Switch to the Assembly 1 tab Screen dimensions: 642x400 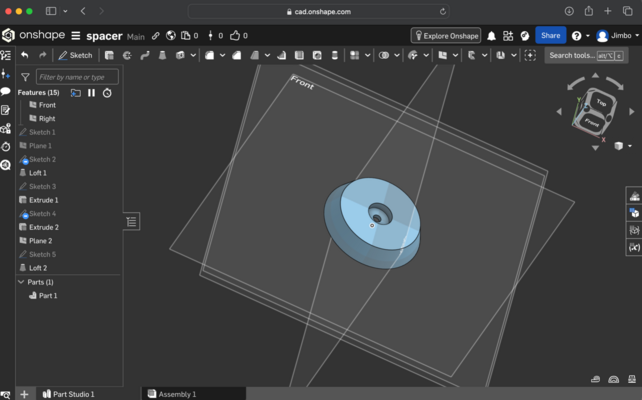tap(172, 394)
